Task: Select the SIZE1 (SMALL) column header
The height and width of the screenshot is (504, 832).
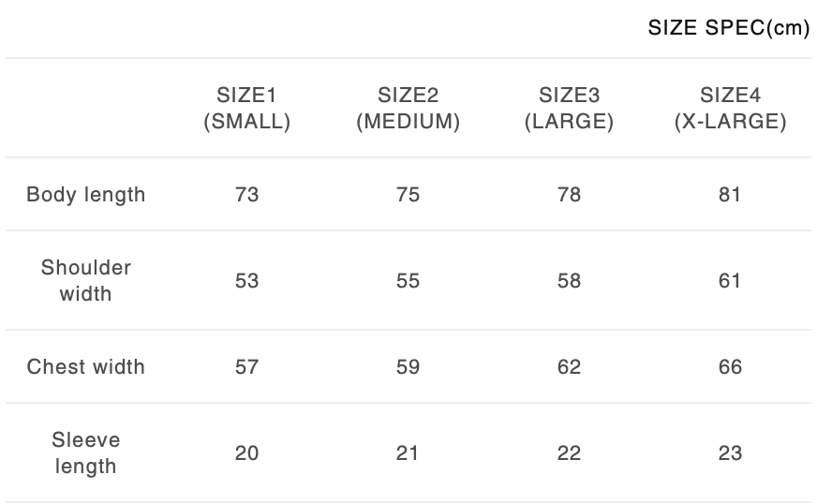Action: point(247,109)
